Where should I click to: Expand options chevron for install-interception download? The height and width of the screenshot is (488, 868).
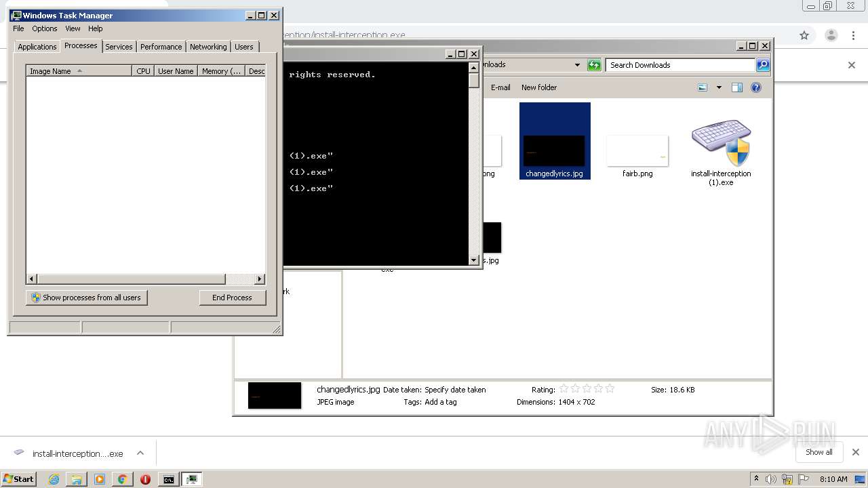[x=140, y=453]
